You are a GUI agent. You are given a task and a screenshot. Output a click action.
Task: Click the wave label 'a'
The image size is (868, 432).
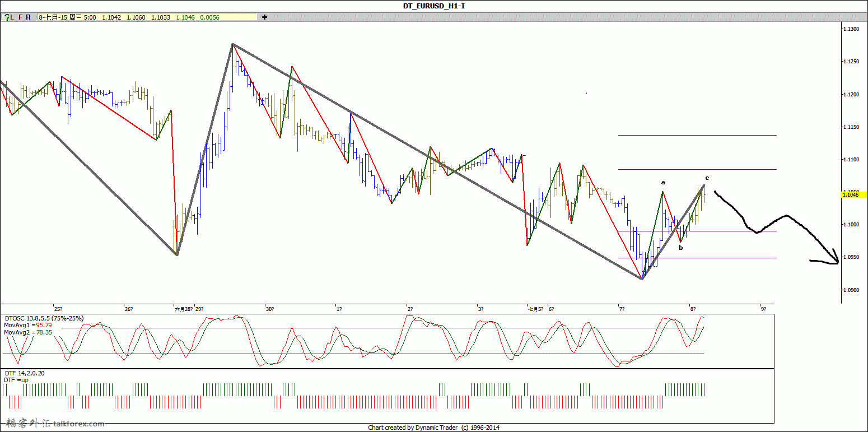(663, 183)
